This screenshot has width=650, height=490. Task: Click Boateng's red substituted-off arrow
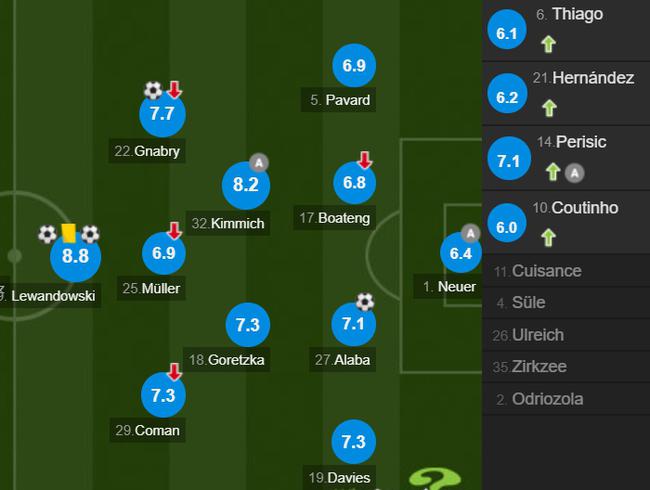click(365, 160)
